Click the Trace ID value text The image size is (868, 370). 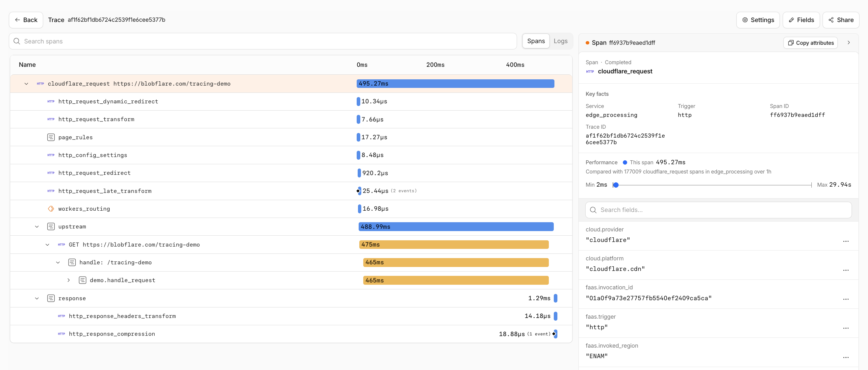click(x=625, y=139)
